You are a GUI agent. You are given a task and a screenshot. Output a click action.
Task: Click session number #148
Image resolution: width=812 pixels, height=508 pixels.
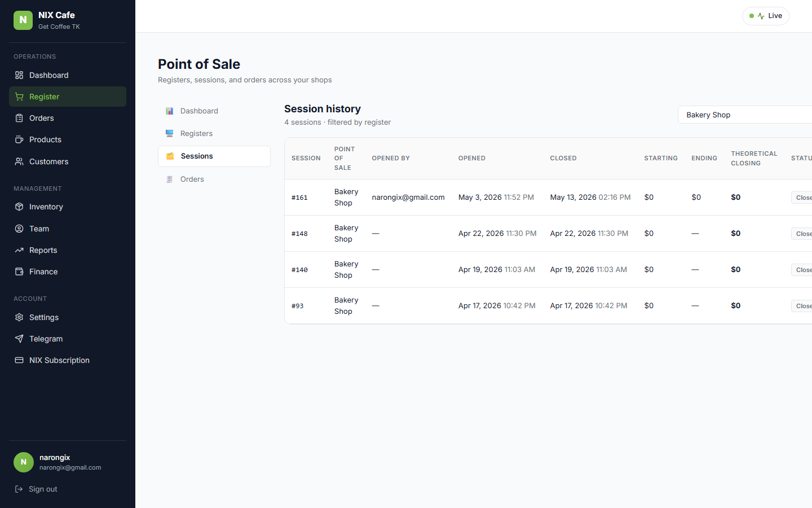point(299,234)
